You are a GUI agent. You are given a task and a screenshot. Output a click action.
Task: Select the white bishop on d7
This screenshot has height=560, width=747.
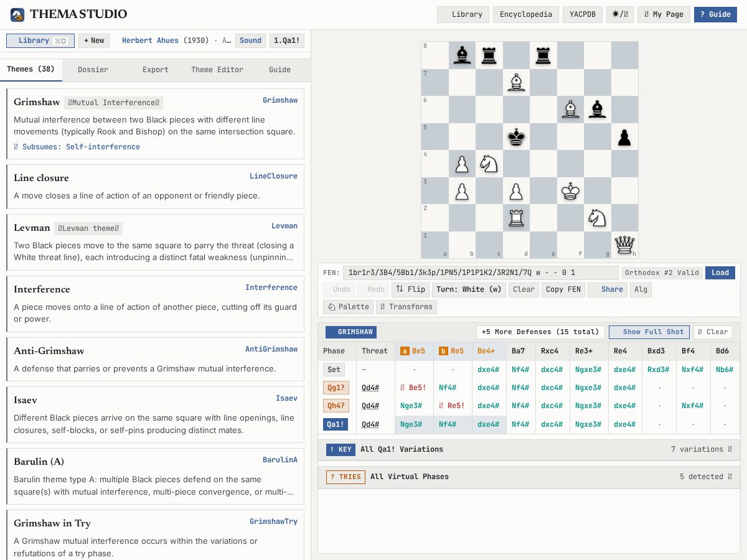pos(516,82)
